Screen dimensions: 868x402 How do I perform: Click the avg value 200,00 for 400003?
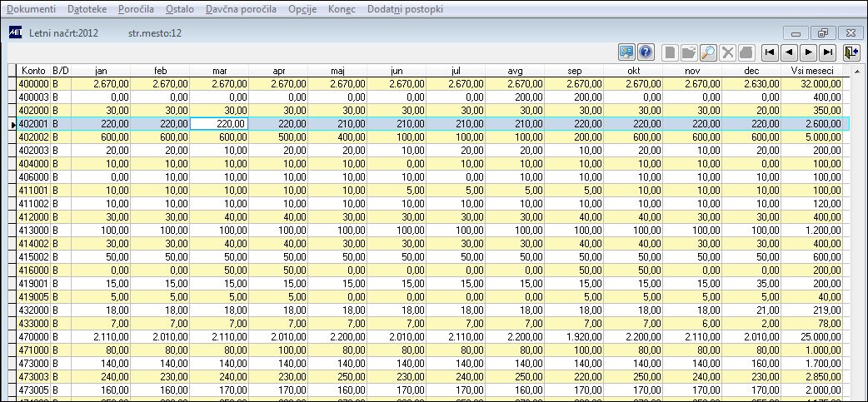tap(516, 97)
